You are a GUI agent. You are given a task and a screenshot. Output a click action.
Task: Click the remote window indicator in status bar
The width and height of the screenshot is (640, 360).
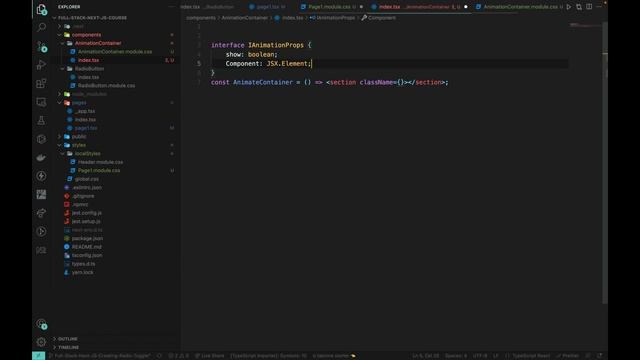tap(38, 356)
